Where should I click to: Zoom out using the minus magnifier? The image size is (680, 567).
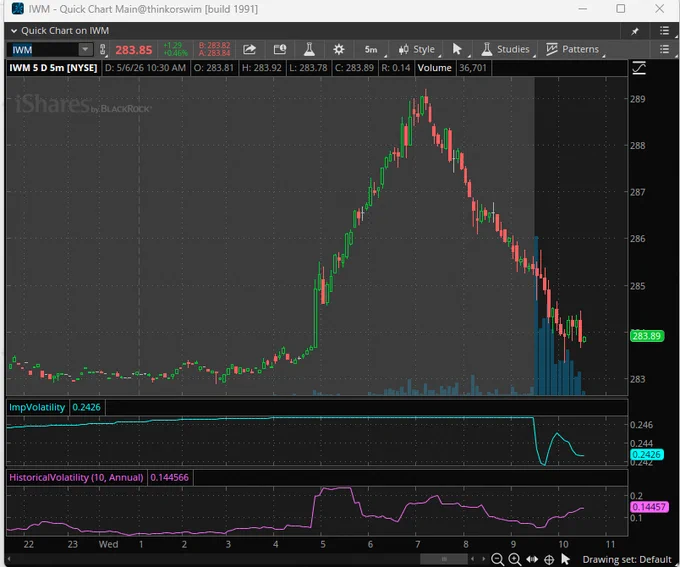click(x=497, y=560)
